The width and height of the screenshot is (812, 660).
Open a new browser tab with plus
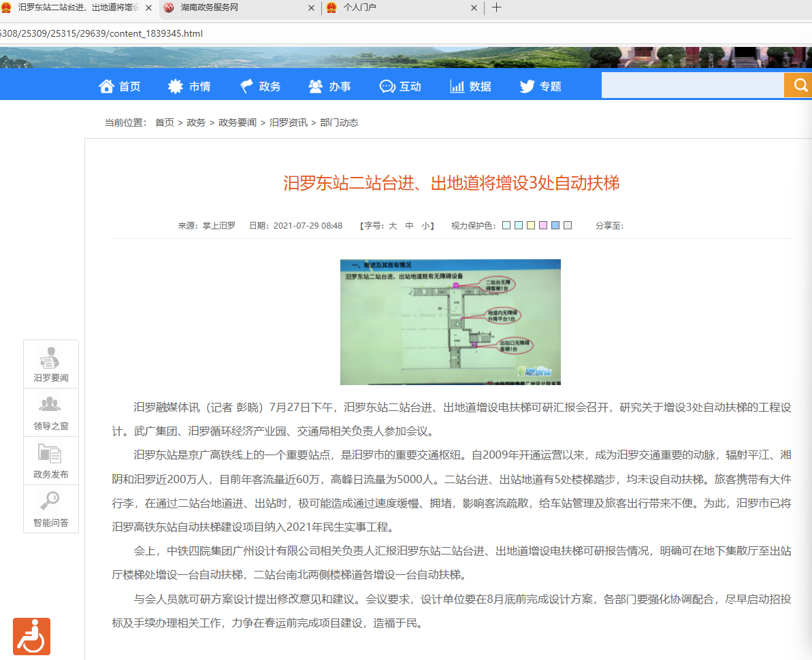[496, 8]
